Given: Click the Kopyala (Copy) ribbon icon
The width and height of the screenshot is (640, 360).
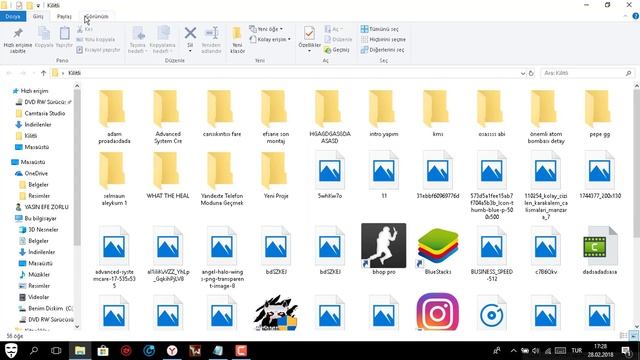Looking at the screenshot, I should 44,37.
